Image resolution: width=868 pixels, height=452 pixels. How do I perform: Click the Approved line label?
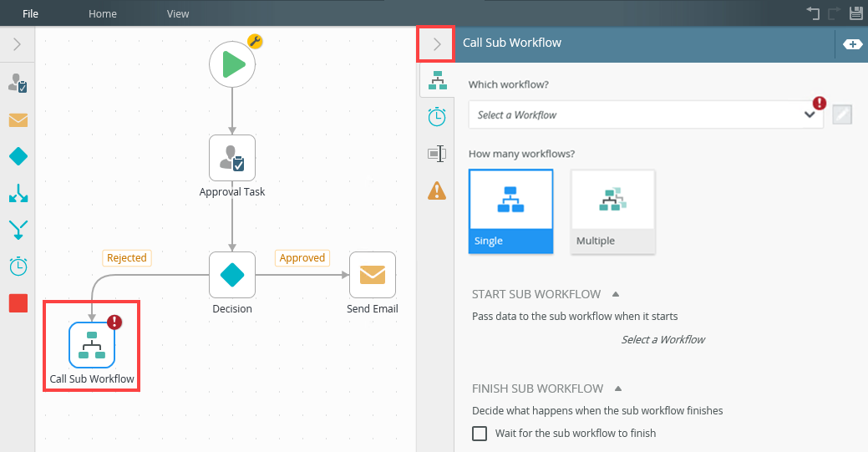pos(302,258)
